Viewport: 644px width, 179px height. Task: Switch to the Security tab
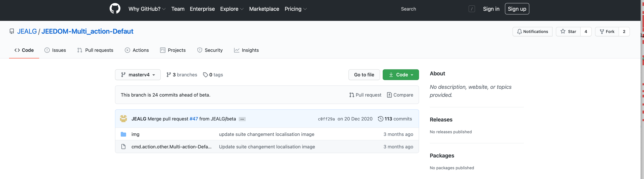210,50
